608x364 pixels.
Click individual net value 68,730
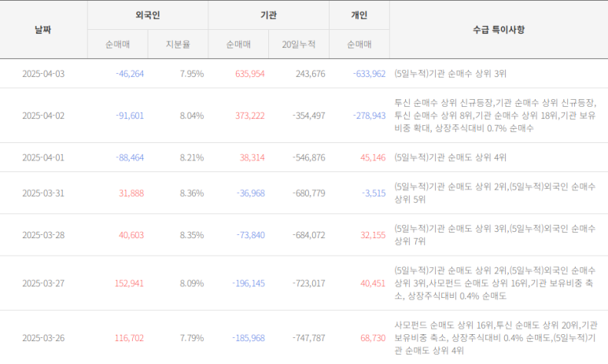[373, 338]
